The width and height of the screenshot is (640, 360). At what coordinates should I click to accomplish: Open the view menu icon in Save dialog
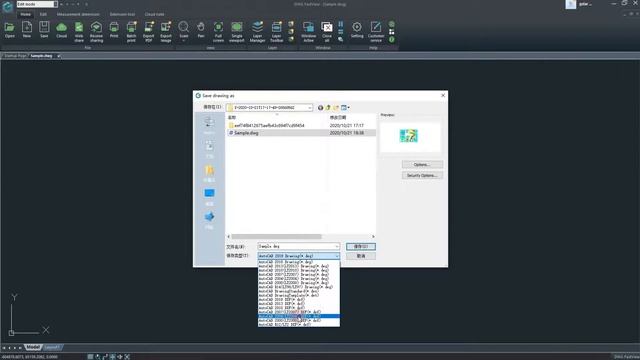345,108
